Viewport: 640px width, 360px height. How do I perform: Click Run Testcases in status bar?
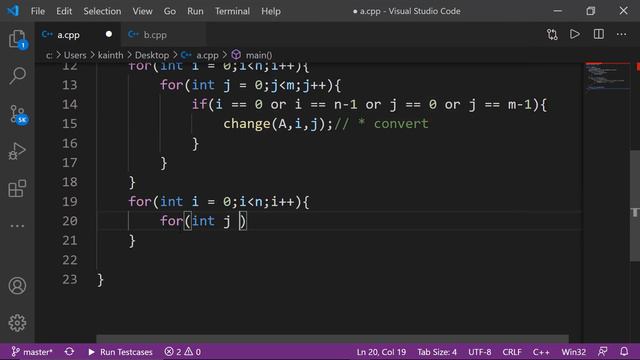tap(120, 351)
